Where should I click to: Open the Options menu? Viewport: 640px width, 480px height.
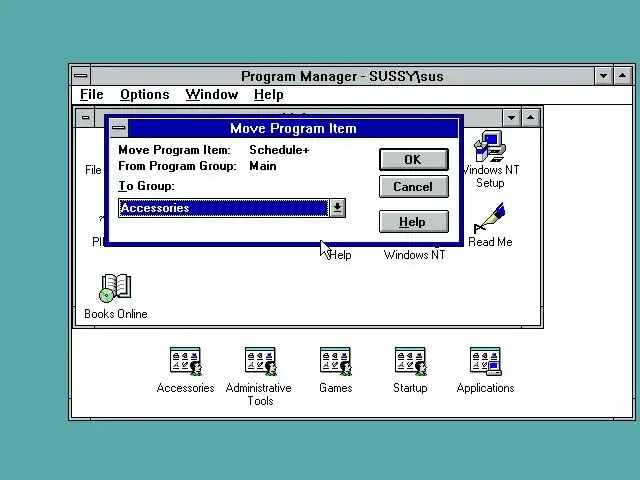point(144,94)
